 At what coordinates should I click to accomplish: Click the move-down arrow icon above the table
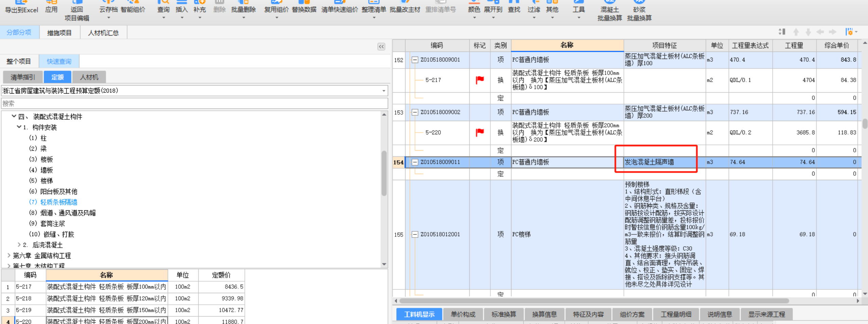[x=808, y=32]
